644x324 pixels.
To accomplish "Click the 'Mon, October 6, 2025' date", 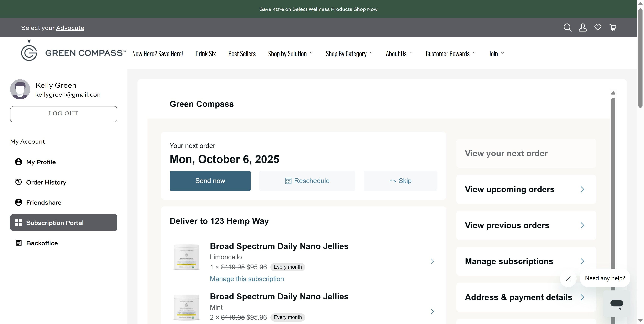I will point(224,159).
